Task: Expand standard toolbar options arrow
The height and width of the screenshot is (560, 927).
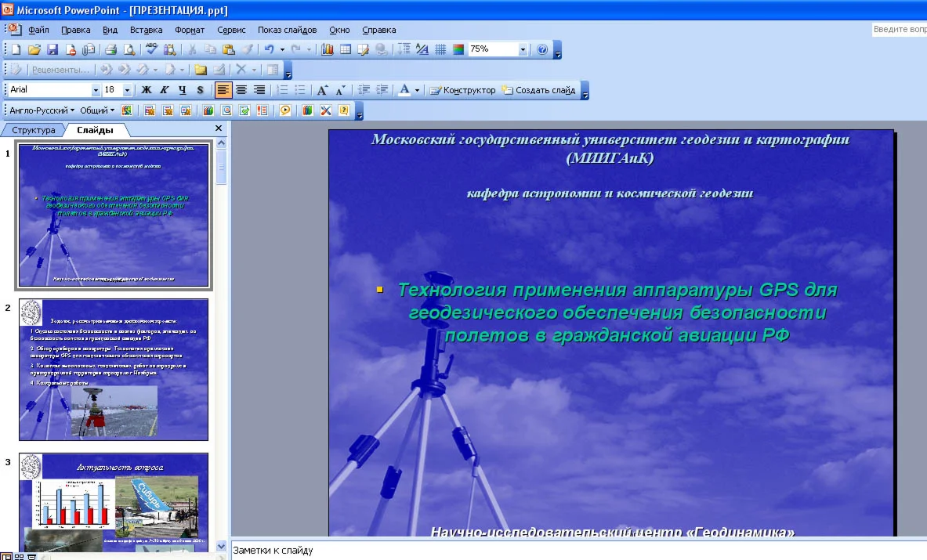Action: point(557,50)
